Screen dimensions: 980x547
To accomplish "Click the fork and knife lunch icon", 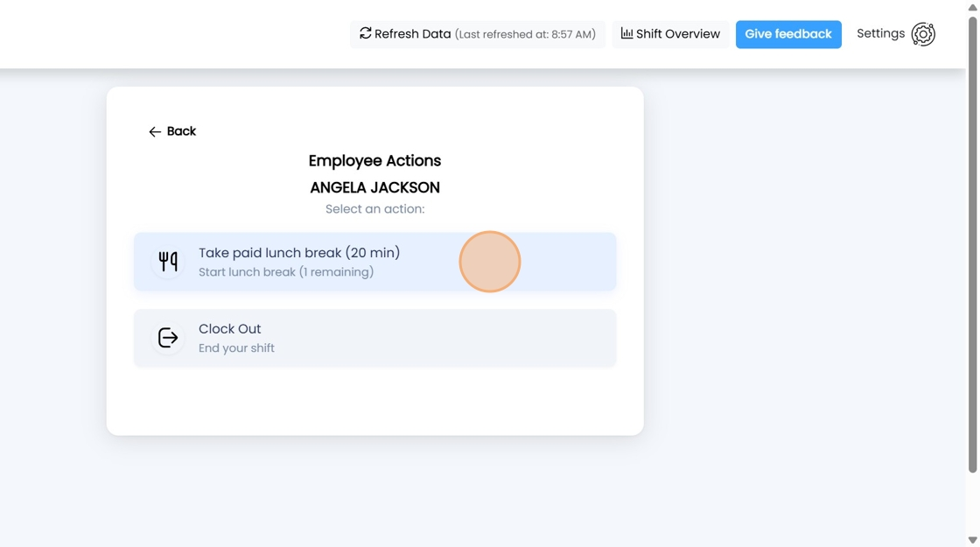I will [x=167, y=262].
